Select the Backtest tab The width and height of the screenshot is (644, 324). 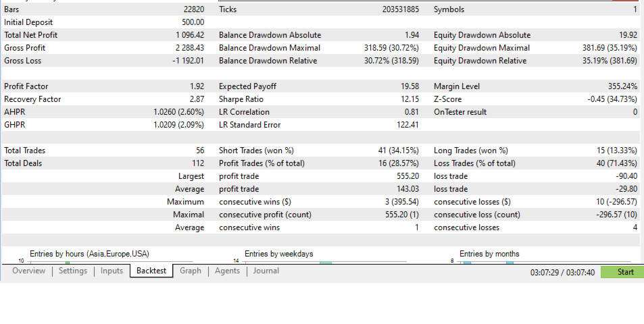coord(151,271)
